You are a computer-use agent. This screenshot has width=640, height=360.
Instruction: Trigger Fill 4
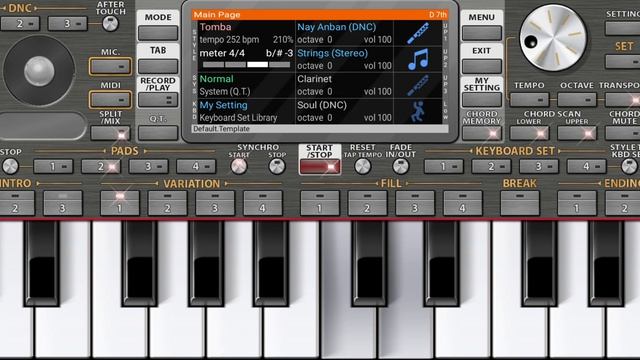(x=462, y=203)
